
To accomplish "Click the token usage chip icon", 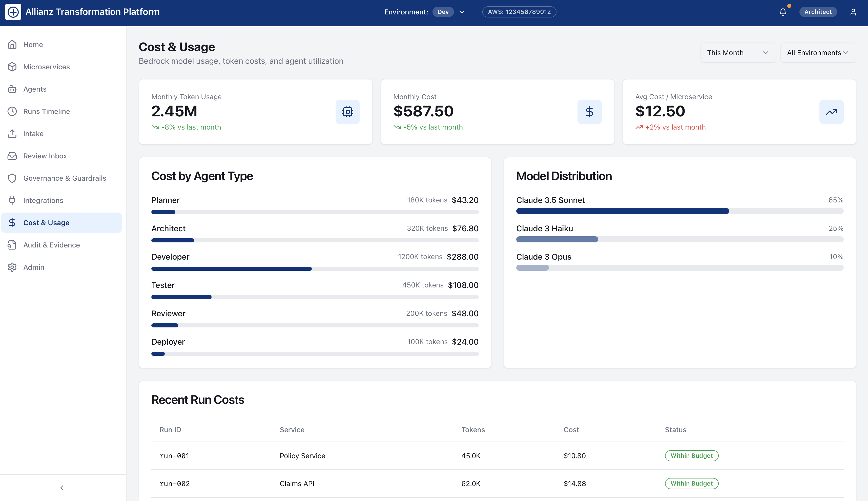I will (x=347, y=112).
